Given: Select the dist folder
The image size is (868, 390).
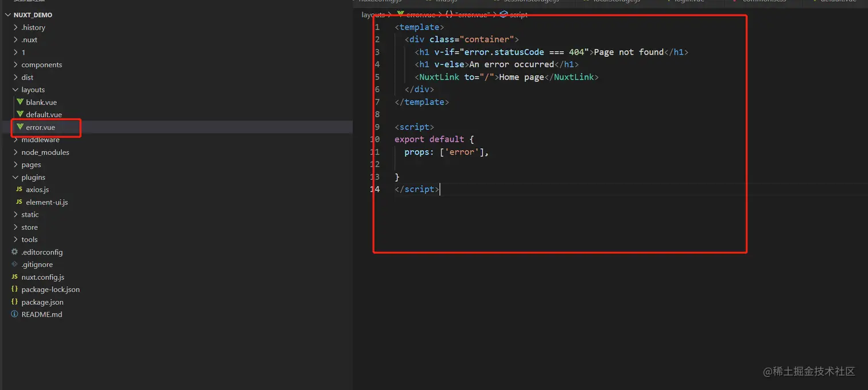Looking at the screenshot, I should [x=28, y=78].
